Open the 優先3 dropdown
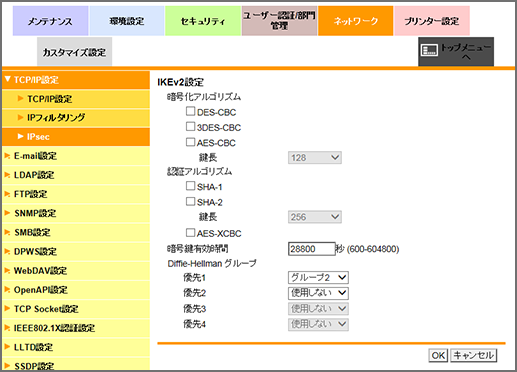 [318, 309]
